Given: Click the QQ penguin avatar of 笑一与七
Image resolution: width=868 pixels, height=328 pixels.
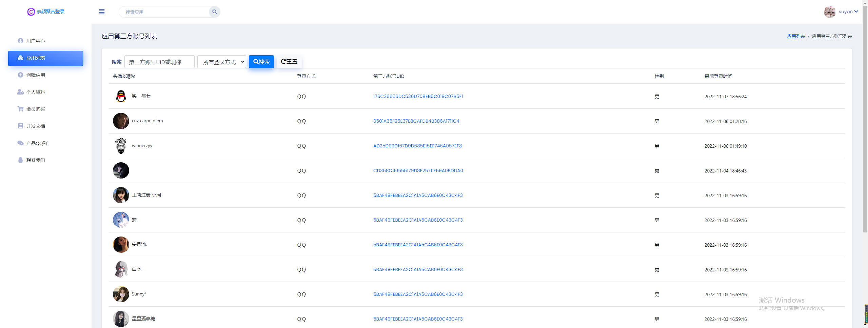Looking at the screenshot, I should click(x=121, y=97).
